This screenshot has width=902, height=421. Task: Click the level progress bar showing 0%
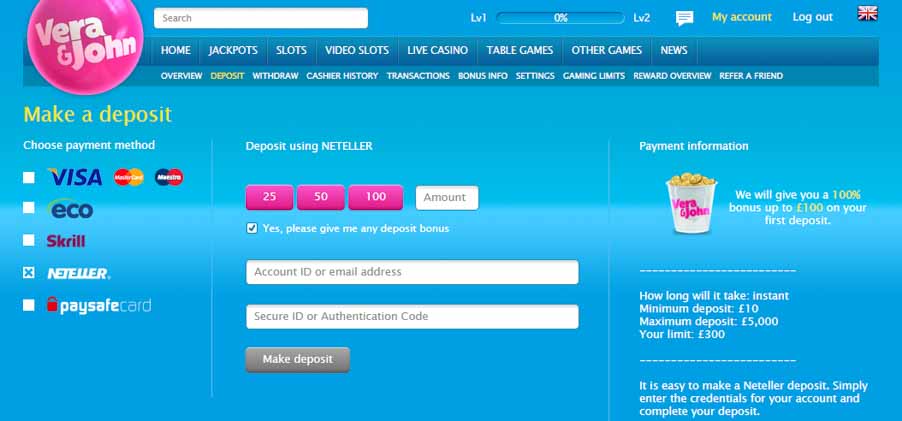click(560, 18)
